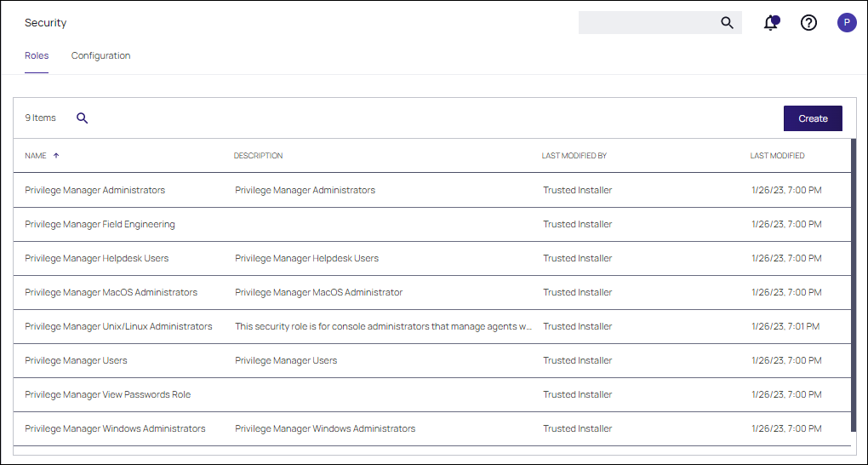868x465 pixels.
Task: Click the notifications bell icon
Action: 771,23
